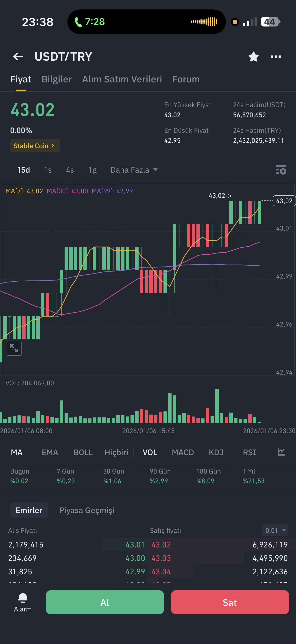The height and width of the screenshot is (644, 296).
Task: Select the 1s timeframe
Action: coord(48,170)
